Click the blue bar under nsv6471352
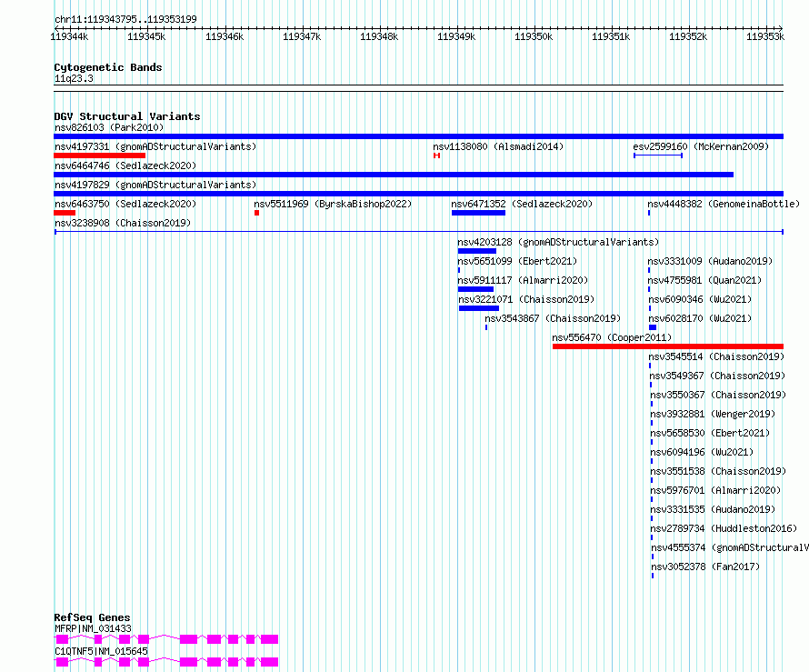This screenshot has width=809, height=672. [478, 213]
